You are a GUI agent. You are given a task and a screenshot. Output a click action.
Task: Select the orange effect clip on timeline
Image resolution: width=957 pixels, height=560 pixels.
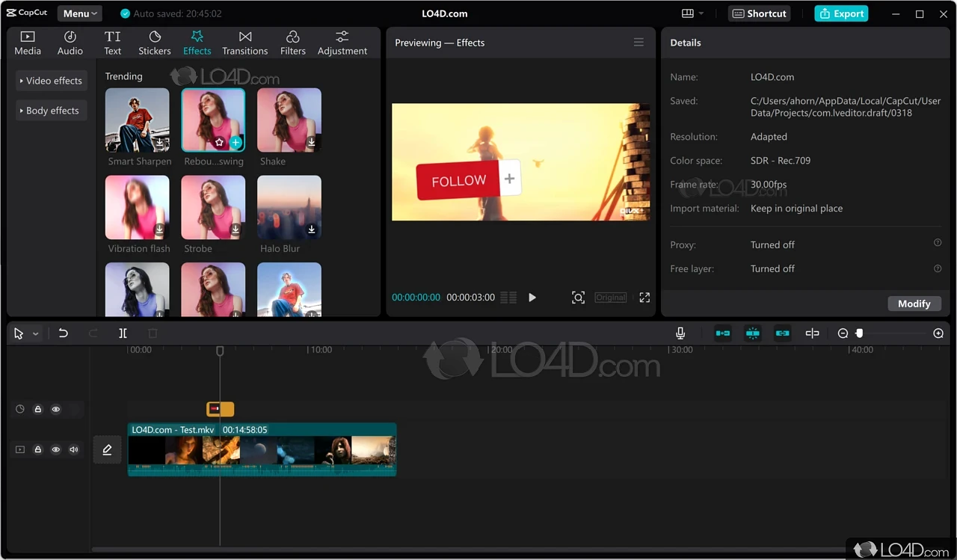pyautogui.click(x=221, y=408)
